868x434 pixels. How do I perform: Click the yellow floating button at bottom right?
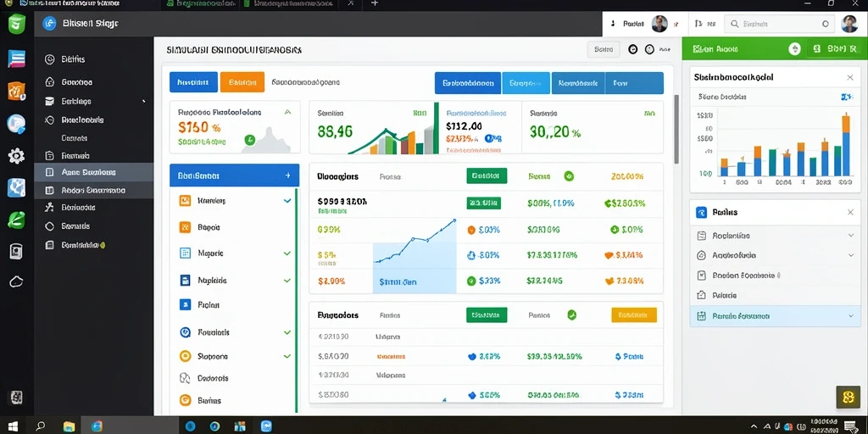click(848, 397)
